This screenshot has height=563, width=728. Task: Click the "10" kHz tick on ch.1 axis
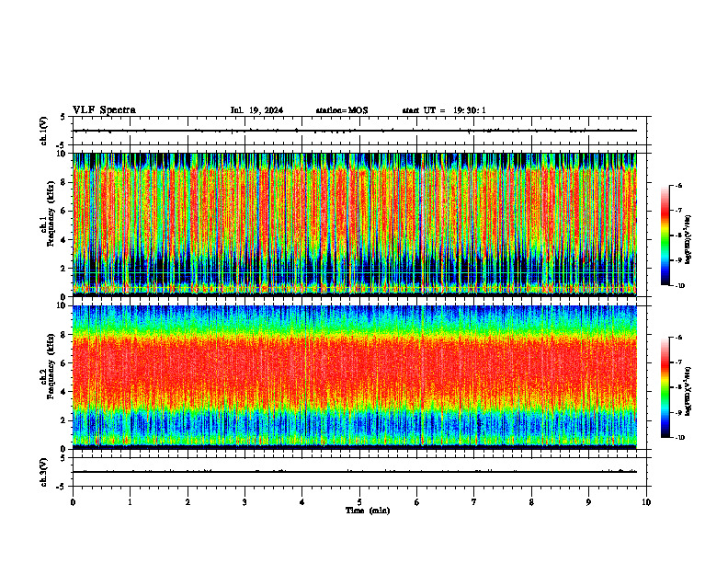point(63,154)
